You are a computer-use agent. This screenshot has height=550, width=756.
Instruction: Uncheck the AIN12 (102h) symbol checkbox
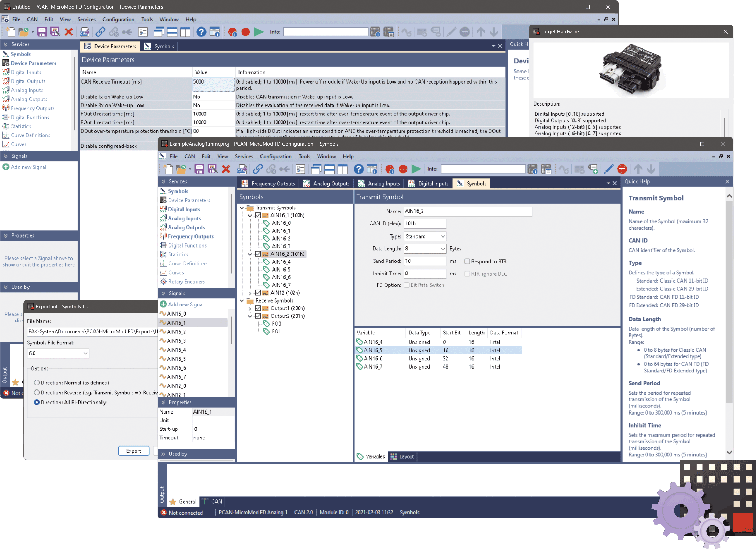coord(258,293)
